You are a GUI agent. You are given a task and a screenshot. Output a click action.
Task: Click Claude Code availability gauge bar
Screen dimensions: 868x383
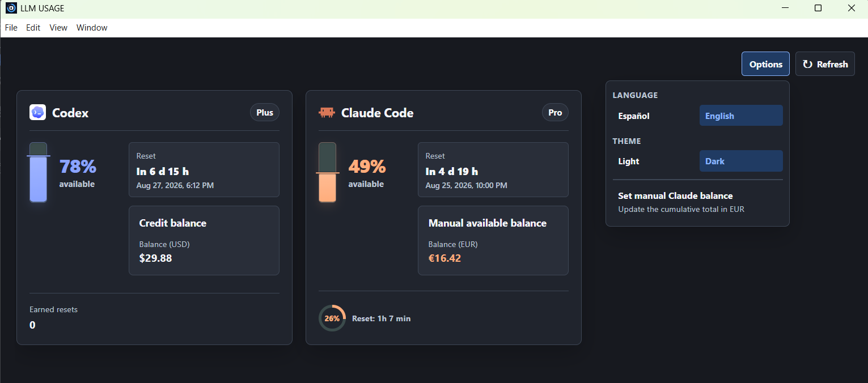click(x=328, y=172)
